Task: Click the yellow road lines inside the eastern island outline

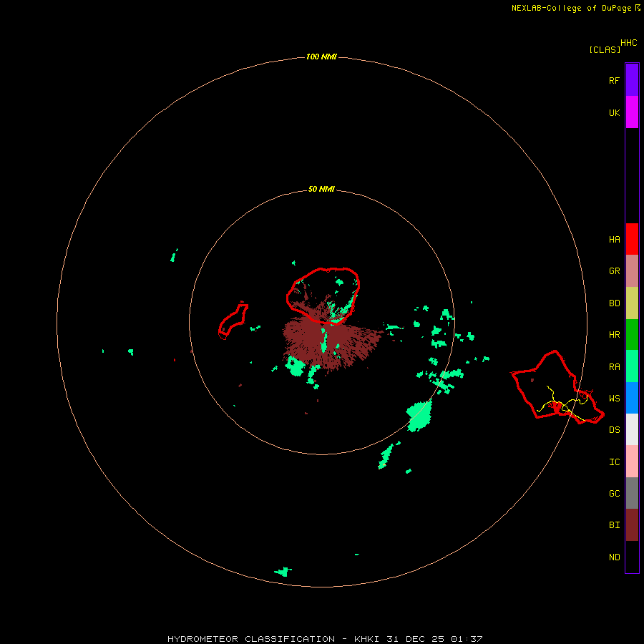Action: (564, 404)
